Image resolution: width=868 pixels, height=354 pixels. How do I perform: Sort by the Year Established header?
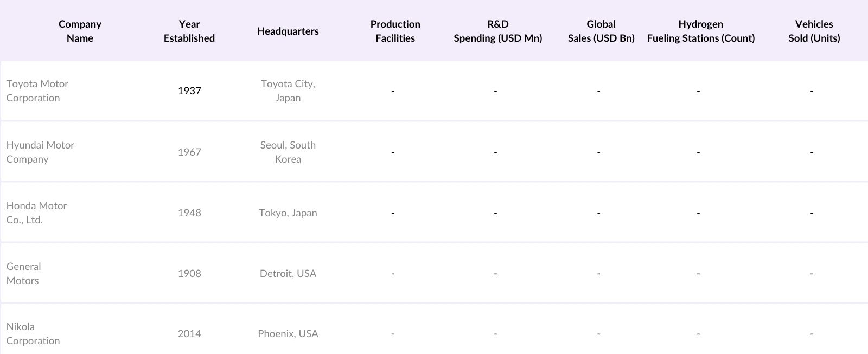tap(189, 31)
